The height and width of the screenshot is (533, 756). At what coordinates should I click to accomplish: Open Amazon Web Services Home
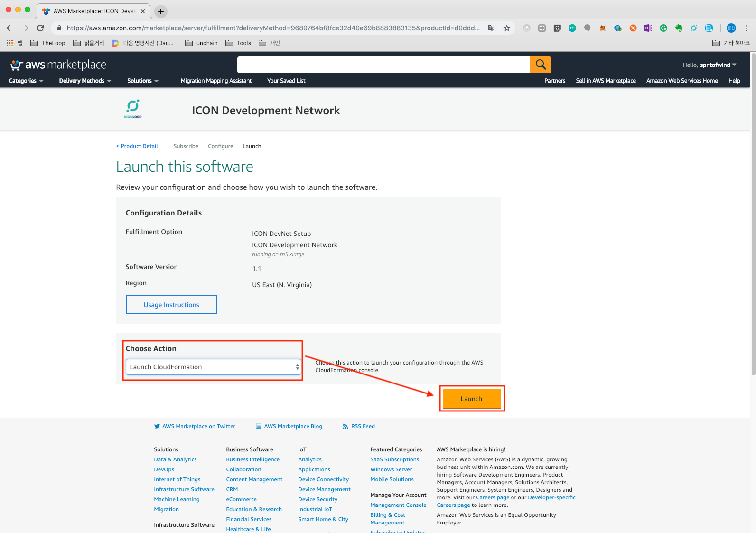point(682,81)
